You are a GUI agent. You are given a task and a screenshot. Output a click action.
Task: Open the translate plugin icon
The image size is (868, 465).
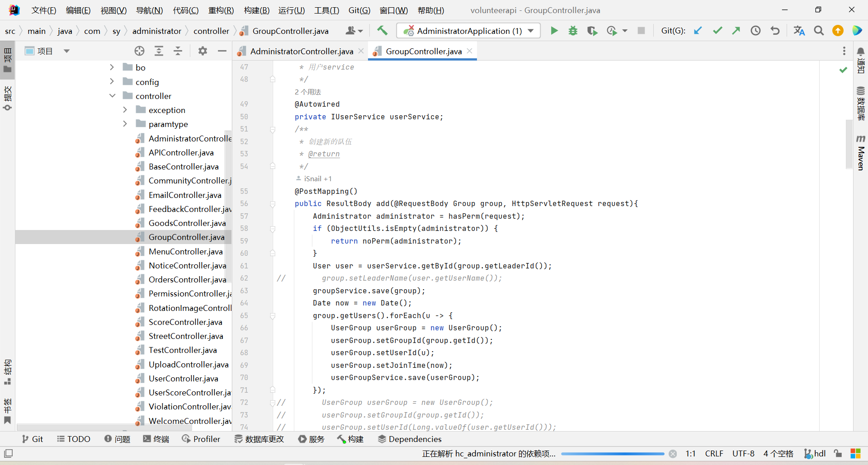(x=799, y=31)
